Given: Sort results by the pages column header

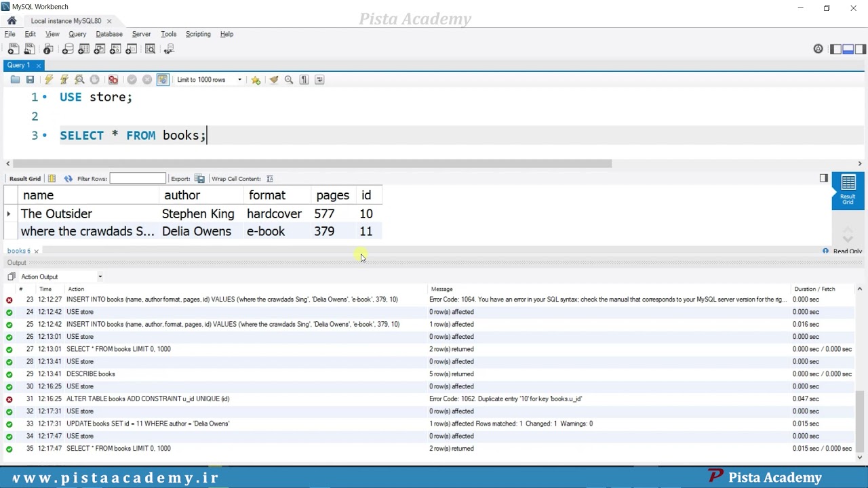Looking at the screenshot, I should [x=332, y=195].
